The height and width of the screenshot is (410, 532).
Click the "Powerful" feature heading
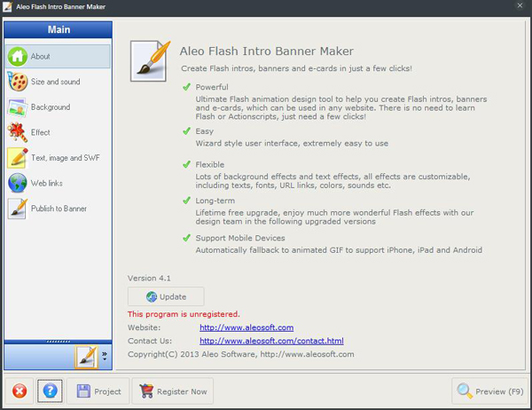pos(212,87)
